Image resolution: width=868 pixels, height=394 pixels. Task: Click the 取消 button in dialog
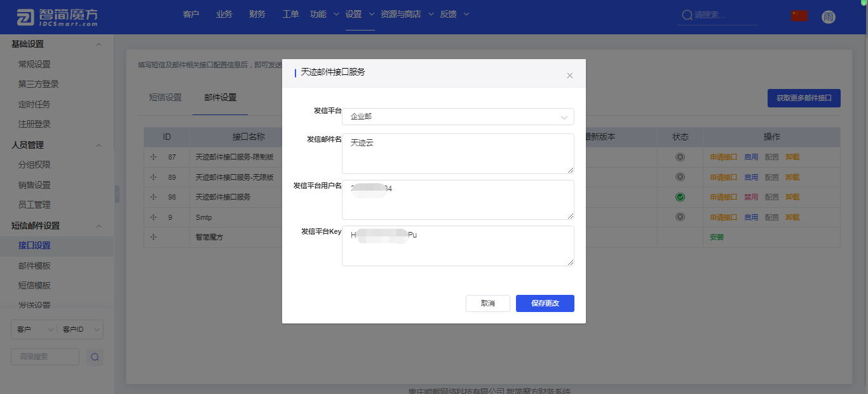tap(487, 304)
